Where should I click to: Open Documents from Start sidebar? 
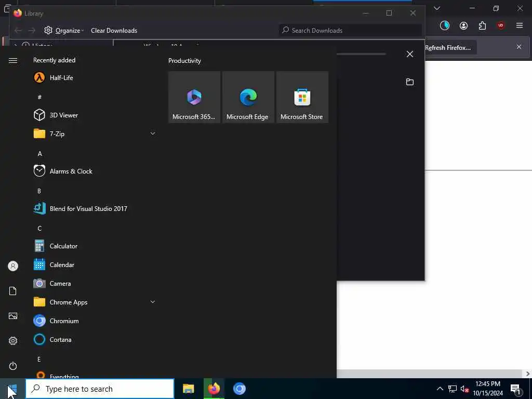tap(13, 291)
